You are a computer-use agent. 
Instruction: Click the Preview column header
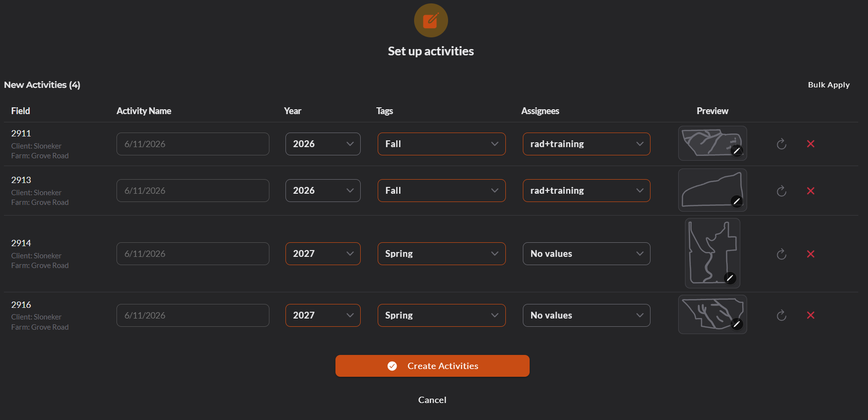(x=712, y=111)
